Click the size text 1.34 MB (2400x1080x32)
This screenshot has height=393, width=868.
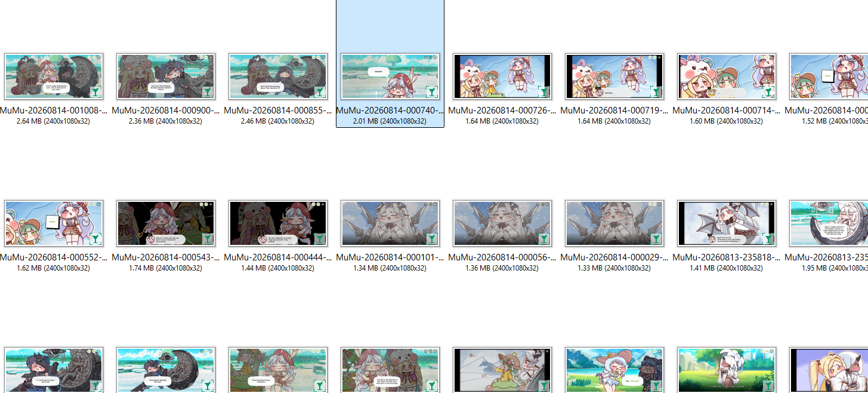point(390,268)
